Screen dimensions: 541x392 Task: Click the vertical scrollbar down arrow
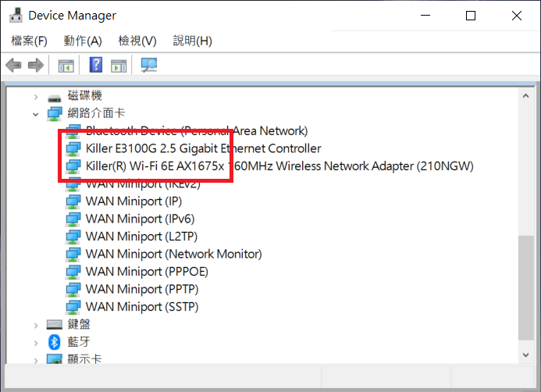point(527,355)
